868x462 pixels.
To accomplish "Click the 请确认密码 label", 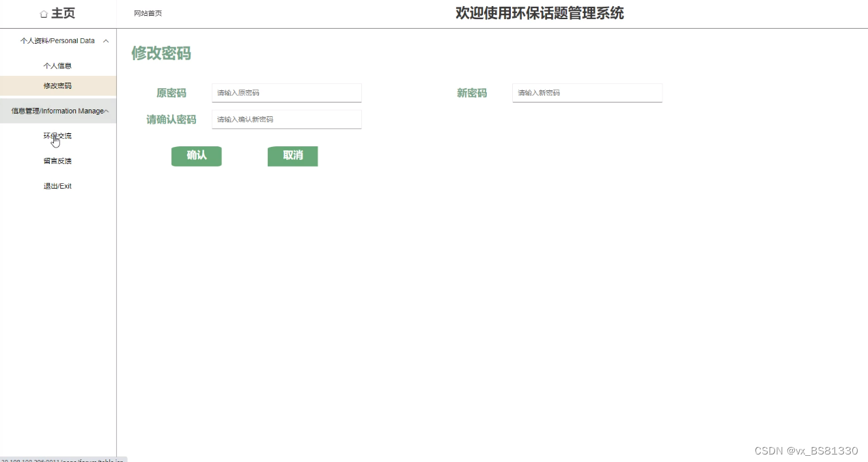I will tap(171, 120).
